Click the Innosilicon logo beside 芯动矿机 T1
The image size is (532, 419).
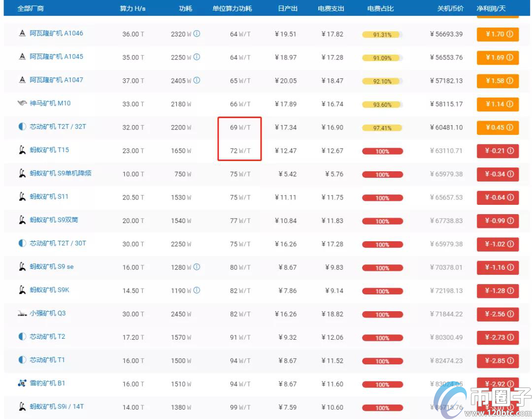click(x=22, y=360)
